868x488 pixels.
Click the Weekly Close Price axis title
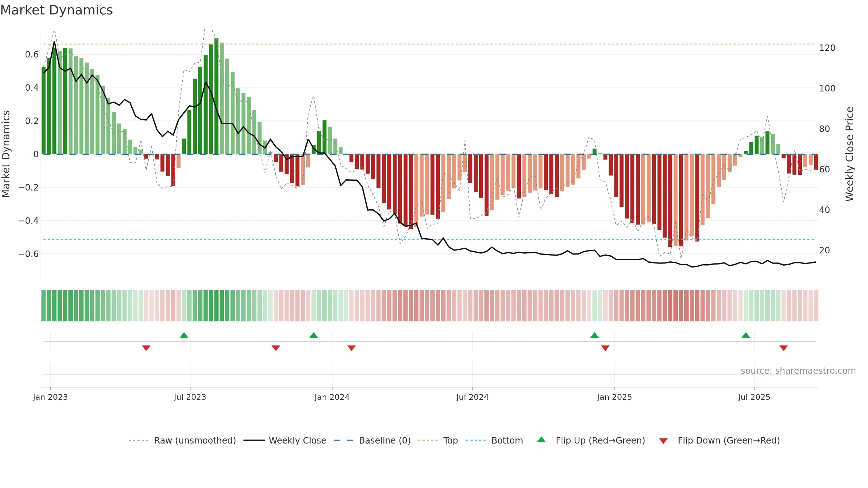(x=850, y=154)
